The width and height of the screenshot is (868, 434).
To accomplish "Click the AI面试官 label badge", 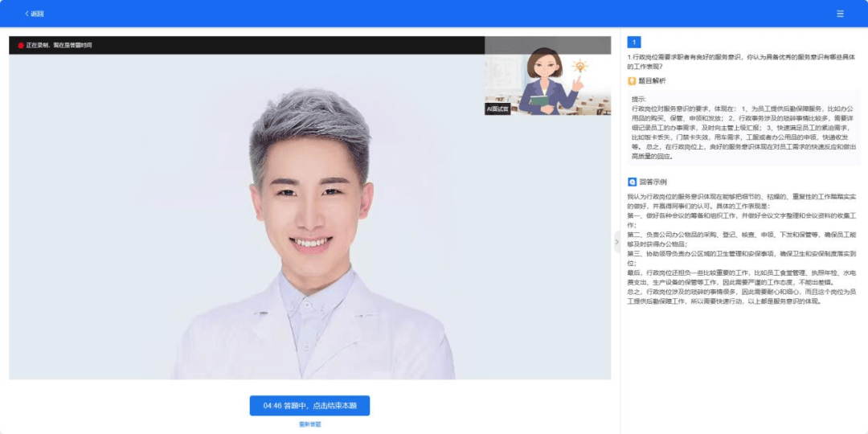I will coord(497,109).
